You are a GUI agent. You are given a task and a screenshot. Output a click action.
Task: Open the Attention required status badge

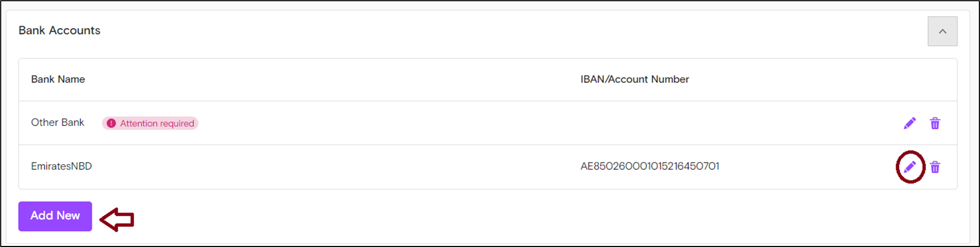pyautogui.click(x=150, y=123)
